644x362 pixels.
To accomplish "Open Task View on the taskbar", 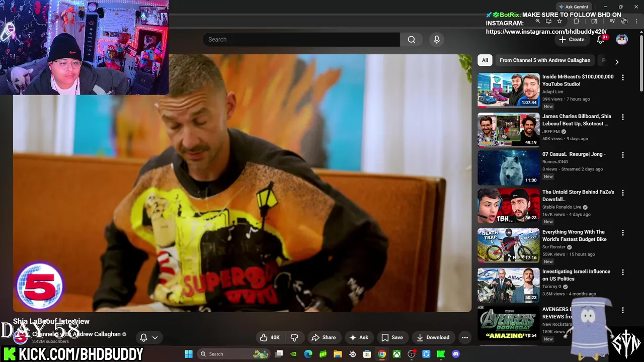I will [279, 354].
